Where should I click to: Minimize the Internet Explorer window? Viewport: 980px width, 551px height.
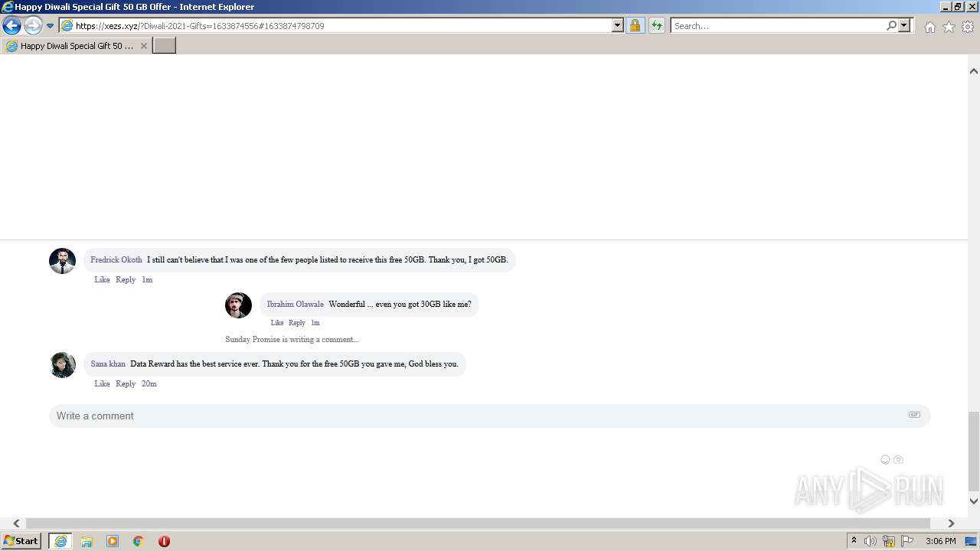pyautogui.click(x=946, y=7)
